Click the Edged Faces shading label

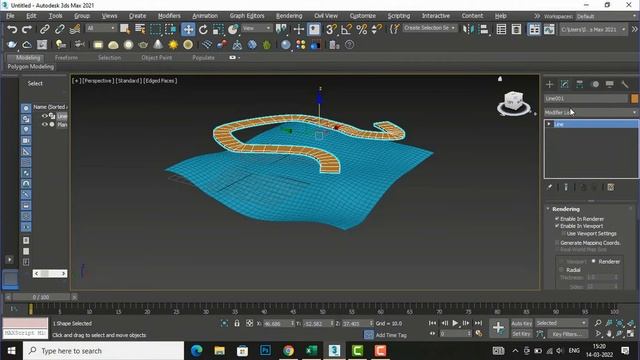tap(160, 81)
